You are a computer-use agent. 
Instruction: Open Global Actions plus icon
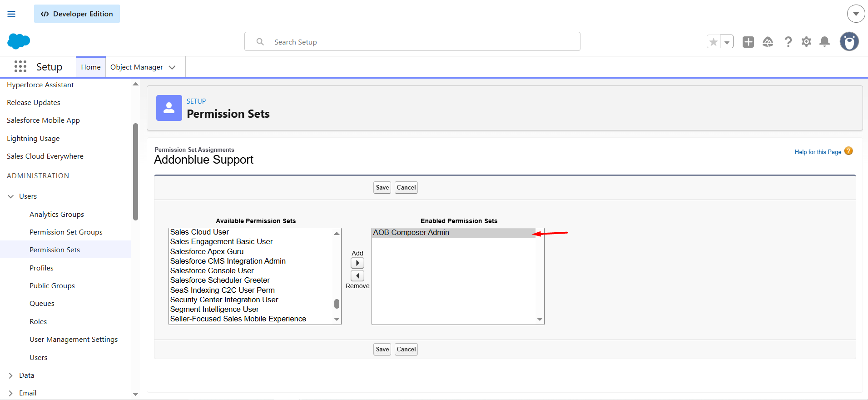748,42
